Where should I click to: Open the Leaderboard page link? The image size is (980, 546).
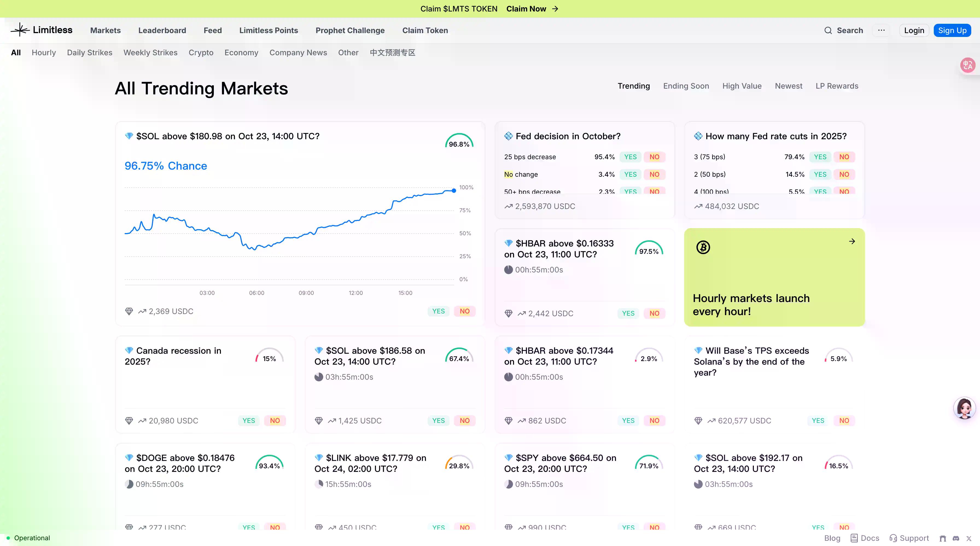[162, 30]
